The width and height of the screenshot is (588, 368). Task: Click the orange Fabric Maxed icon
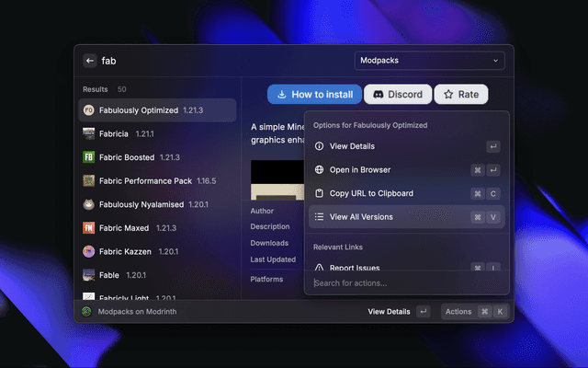(88, 227)
